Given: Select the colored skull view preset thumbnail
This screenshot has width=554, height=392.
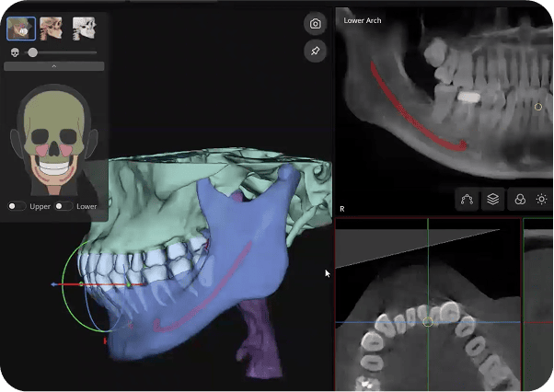Looking at the screenshot, I should tap(20, 29).
